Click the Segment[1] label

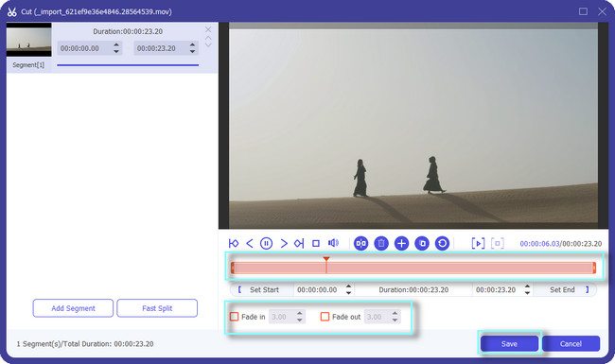point(28,65)
